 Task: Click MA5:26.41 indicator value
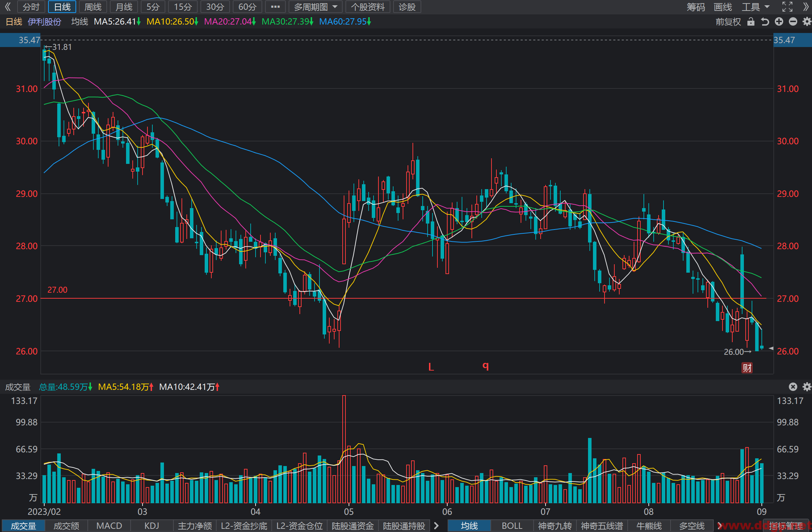117,22
